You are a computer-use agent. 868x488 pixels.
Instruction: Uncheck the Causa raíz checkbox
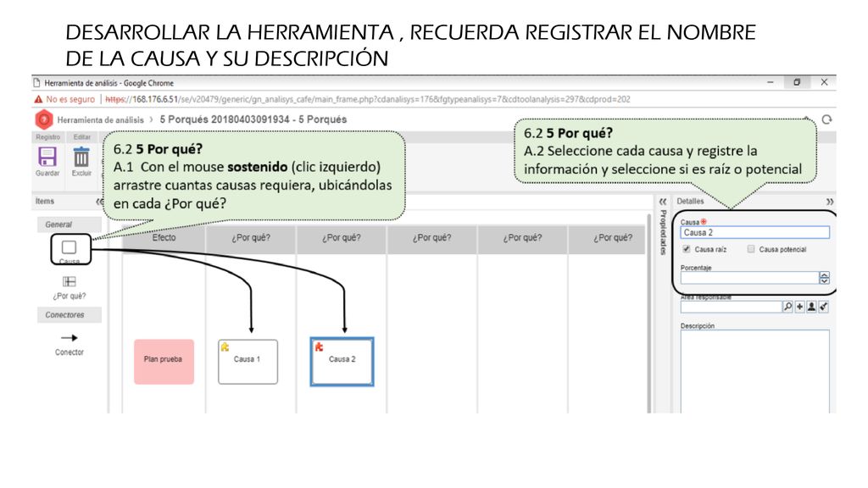pos(687,249)
